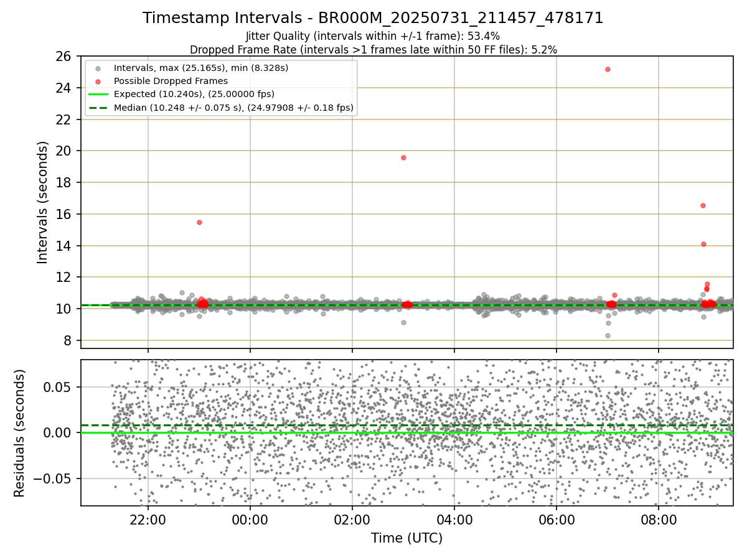Click the red dropped-frame point near 19.5 seconds
Viewport: 747px width, 560px height.
click(x=403, y=157)
